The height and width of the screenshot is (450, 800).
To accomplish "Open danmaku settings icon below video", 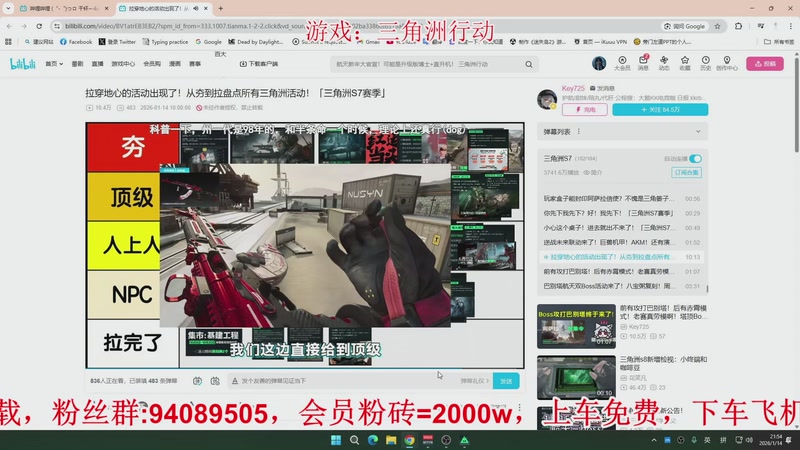I will pos(215,381).
